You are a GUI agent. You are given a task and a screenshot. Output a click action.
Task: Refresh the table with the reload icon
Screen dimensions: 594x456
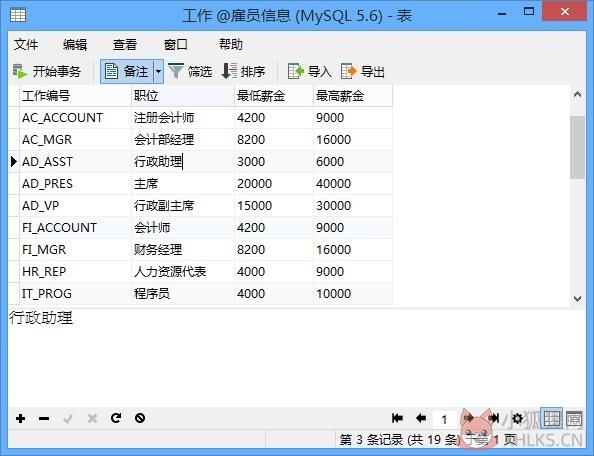116,418
